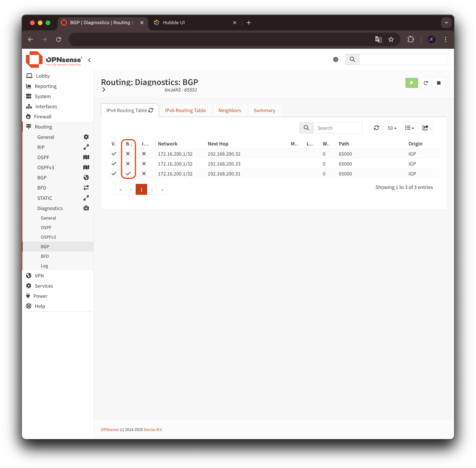This screenshot has width=476, height=468.
Task: Click the Summary tab
Action: (x=264, y=110)
